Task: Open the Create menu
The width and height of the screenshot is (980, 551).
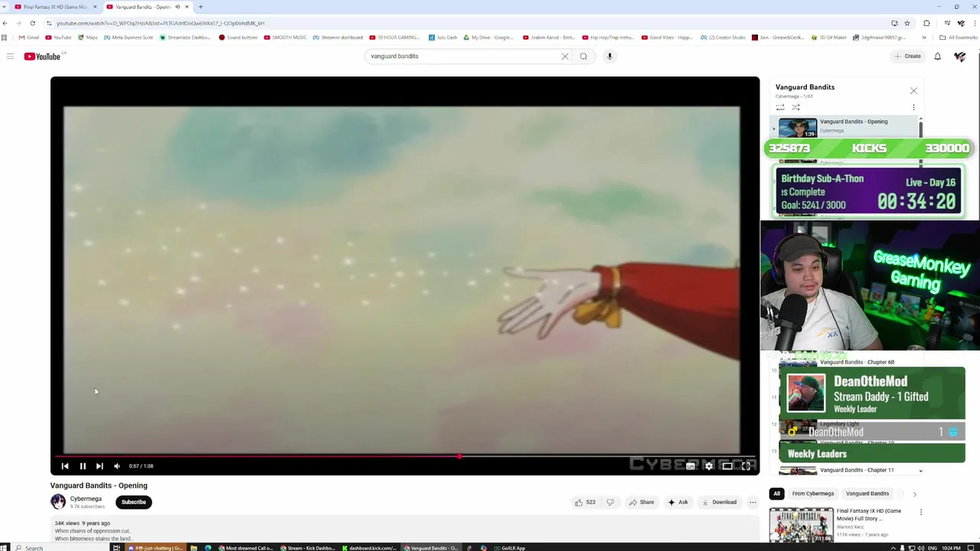Action: point(907,56)
